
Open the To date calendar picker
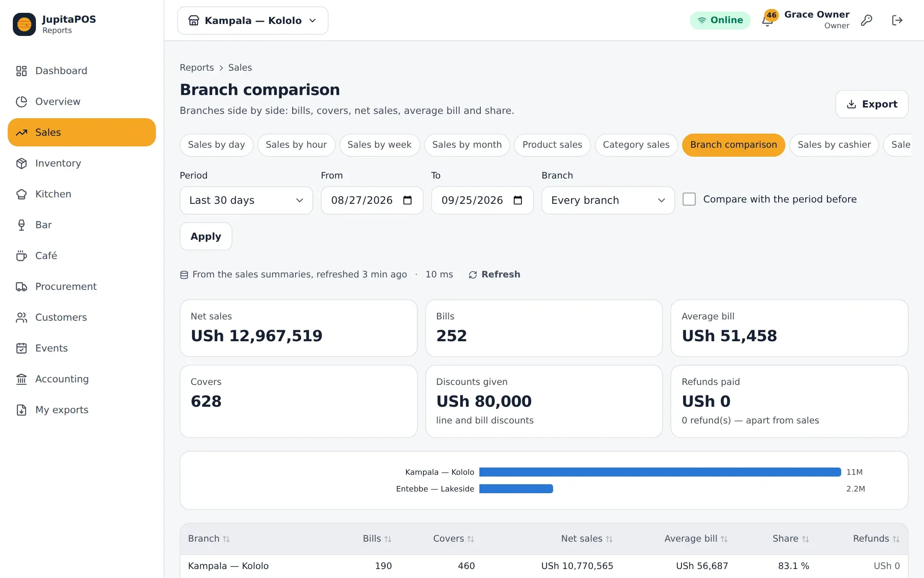click(x=518, y=200)
